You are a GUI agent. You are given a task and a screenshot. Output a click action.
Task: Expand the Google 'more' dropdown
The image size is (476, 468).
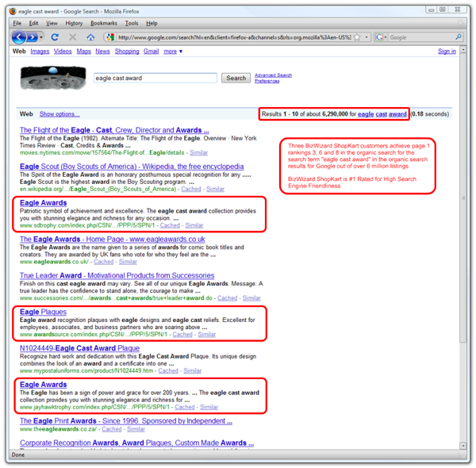[x=173, y=52]
